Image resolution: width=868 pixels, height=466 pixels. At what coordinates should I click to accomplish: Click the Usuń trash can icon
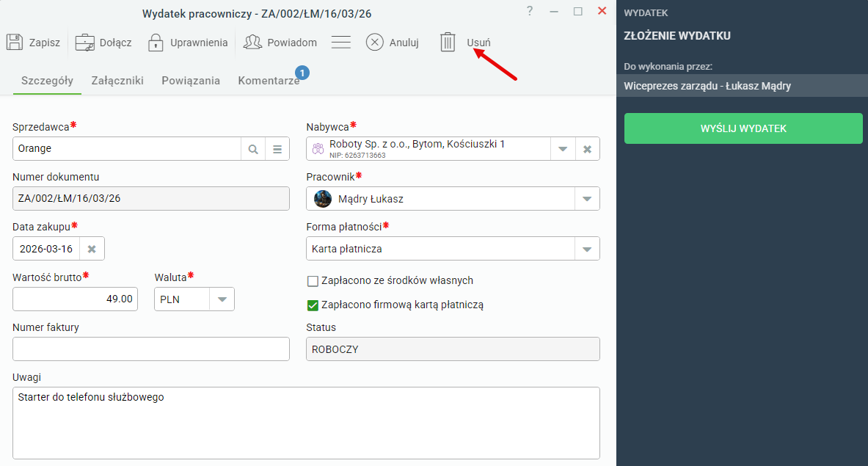pos(448,43)
